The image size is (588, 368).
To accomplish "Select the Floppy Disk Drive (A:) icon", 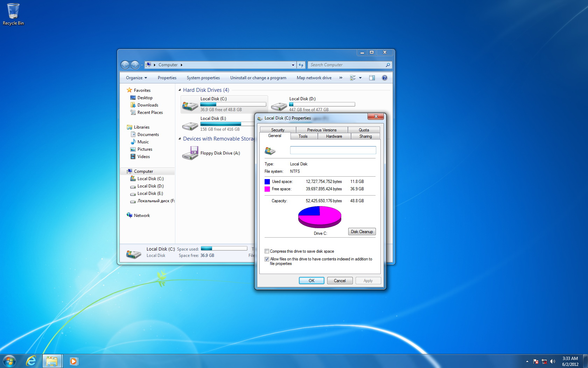I will [190, 153].
